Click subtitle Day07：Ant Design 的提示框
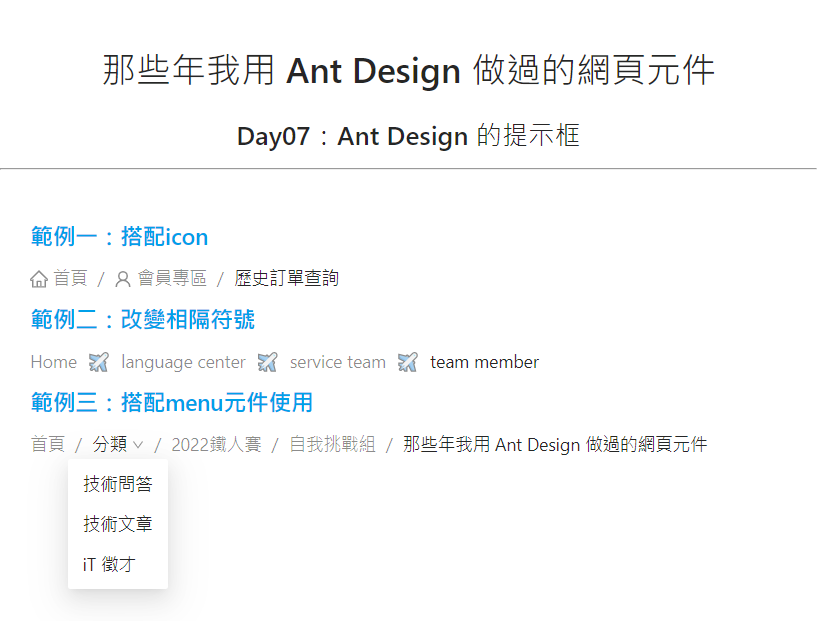Viewport: 817px width, 621px height. 408,136
